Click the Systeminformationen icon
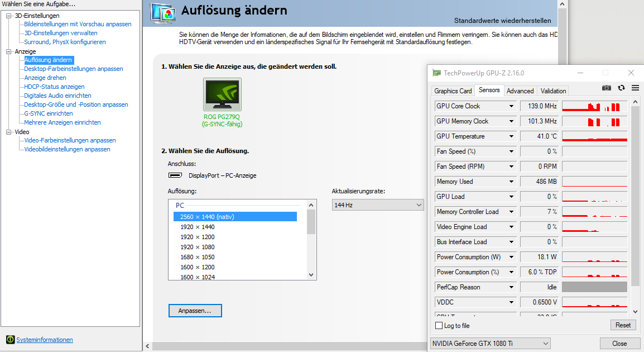This screenshot has height=352, width=644. pos(10,340)
